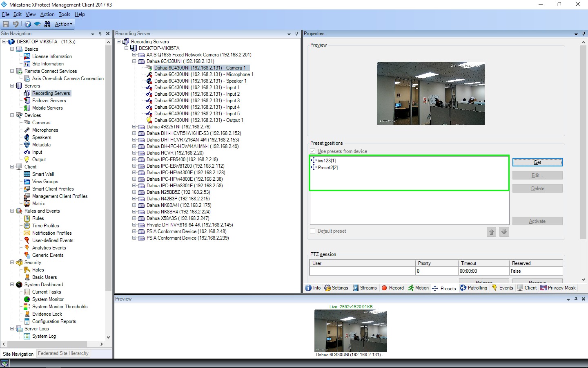Click the Output 1 lightbulb icon
This screenshot has height=368, width=588.
tap(149, 120)
